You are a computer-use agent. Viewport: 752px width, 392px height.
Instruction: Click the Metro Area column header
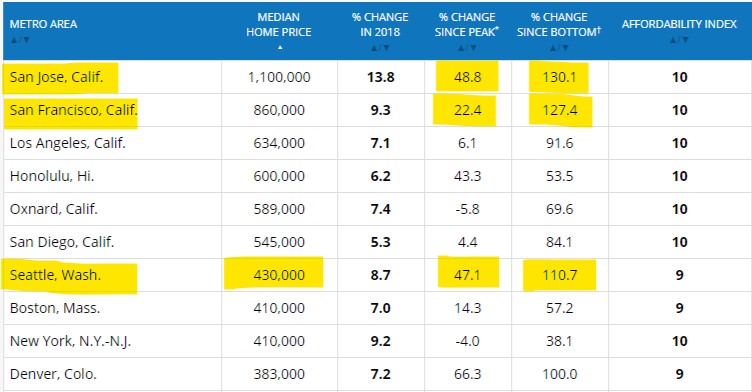click(44, 24)
